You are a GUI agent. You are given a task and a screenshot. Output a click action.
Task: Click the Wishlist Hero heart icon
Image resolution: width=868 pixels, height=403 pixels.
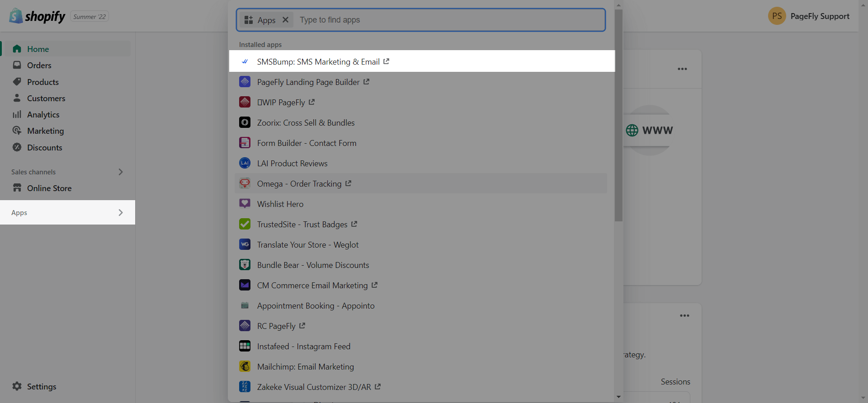(x=245, y=204)
